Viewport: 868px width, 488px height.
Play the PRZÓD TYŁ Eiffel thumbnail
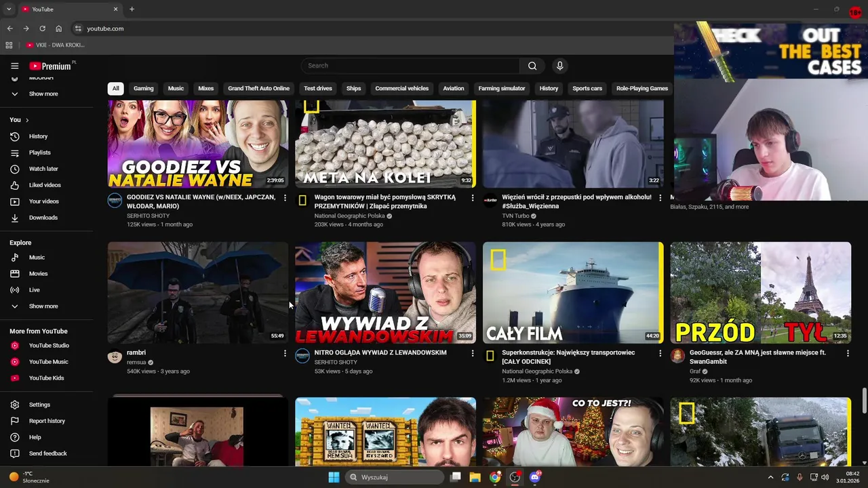pyautogui.click(x=761, y=293)
